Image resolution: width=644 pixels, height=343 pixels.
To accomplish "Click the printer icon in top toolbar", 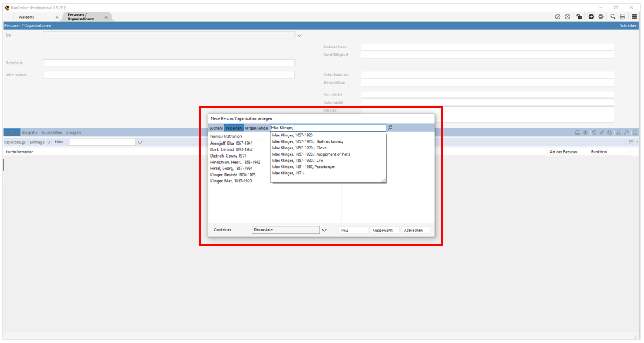I will (x=622, y=17).
